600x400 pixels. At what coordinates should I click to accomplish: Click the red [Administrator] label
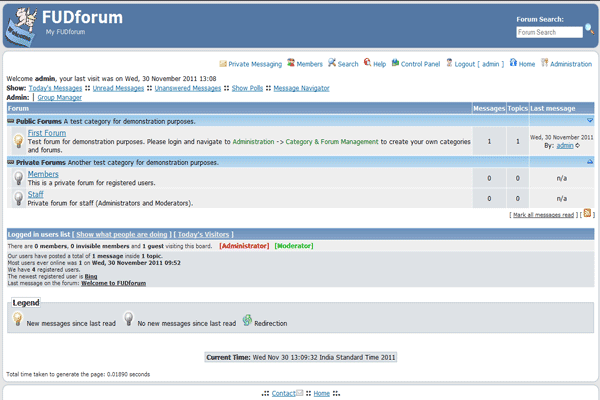click(244, 246)
